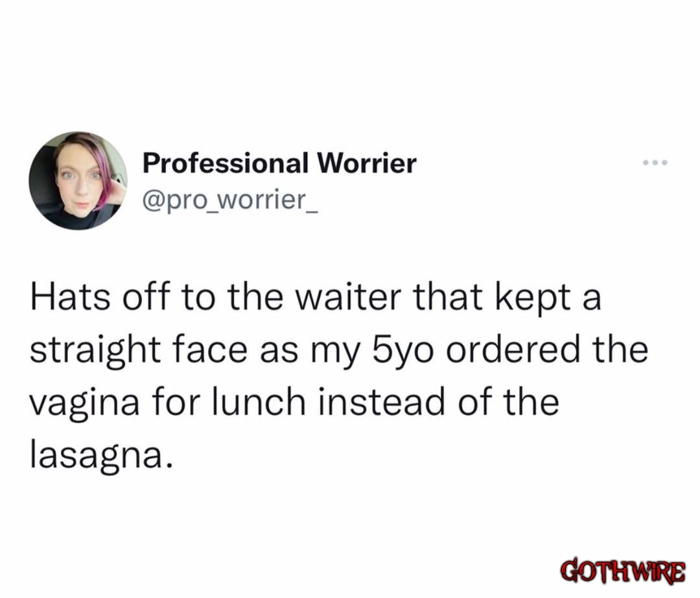
Task: Click the Professional Worrier profile picture
Action: [78, 181]
